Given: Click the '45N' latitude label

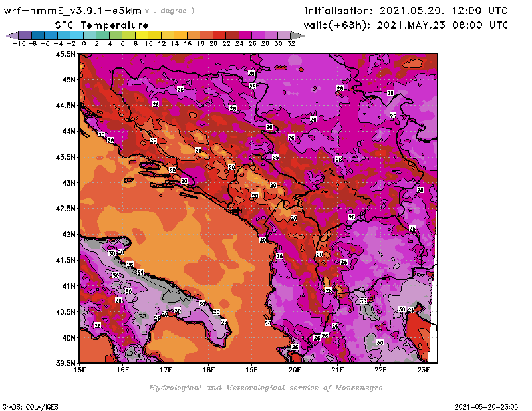Looking at the screenshot, I should [x=68, y=80].
